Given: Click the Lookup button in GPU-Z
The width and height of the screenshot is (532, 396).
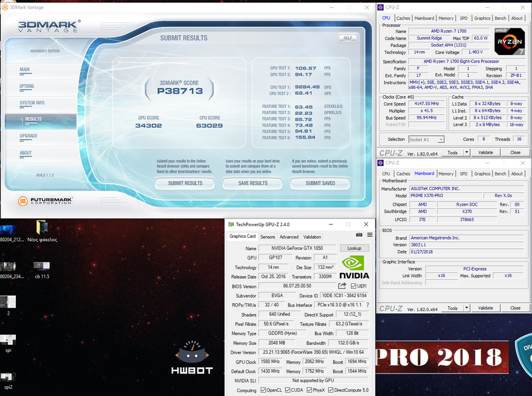Looking at the screenshot, I should [354, 248].
